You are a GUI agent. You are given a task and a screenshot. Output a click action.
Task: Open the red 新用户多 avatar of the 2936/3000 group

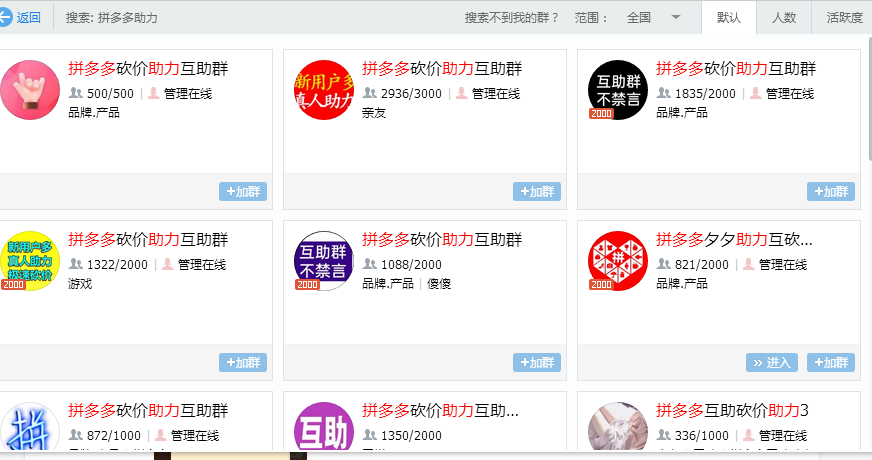point(324,90)
